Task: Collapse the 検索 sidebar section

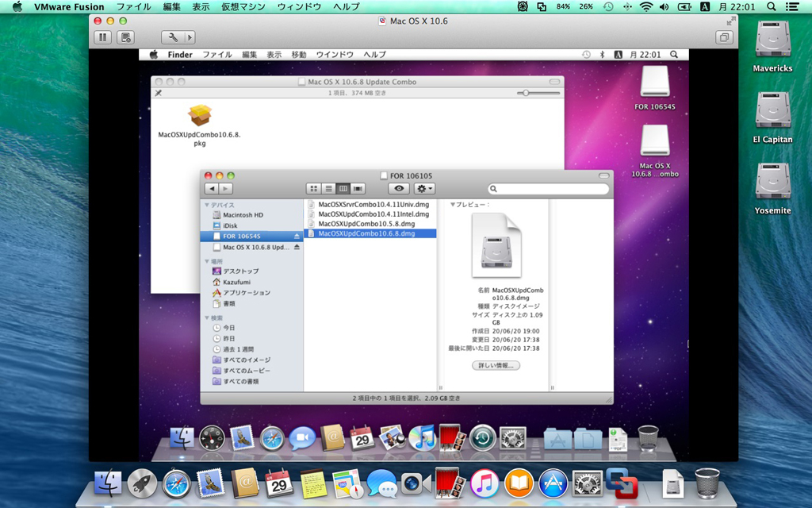Action: [x=207, y=317]
